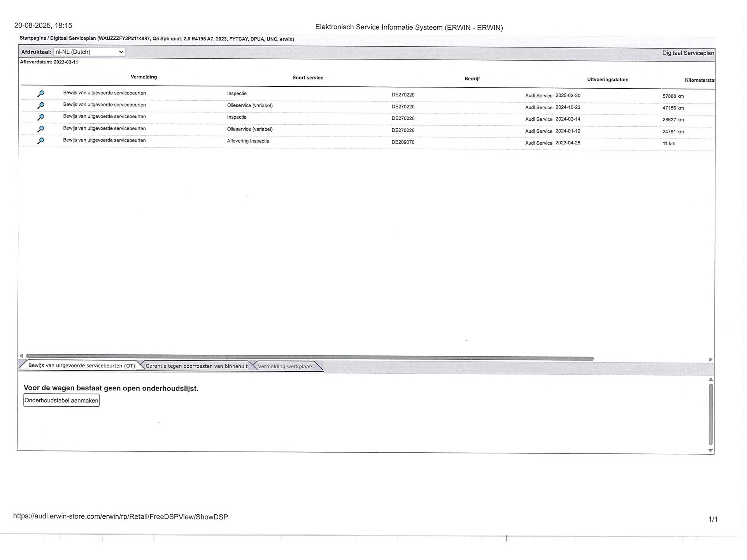Click the date 2024-03-14
Viewport: 747px width, 560px height.
coord(568,119)
